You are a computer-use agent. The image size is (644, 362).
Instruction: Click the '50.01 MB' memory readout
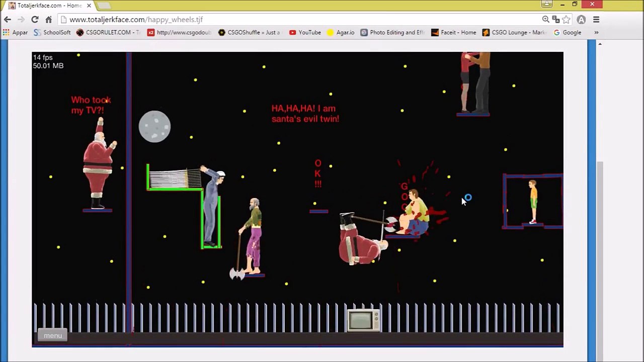(48, 66)
